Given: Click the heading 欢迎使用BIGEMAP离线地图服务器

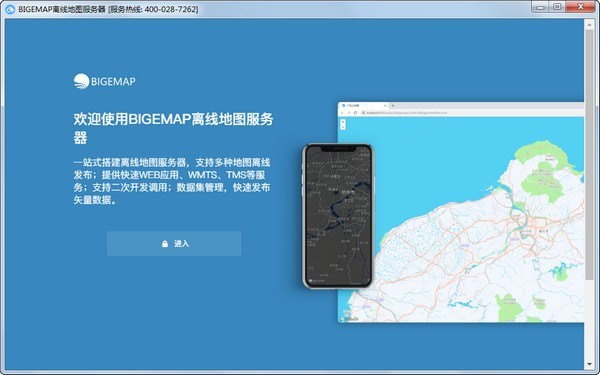Looking at the screenshot, I should point(173,128).
